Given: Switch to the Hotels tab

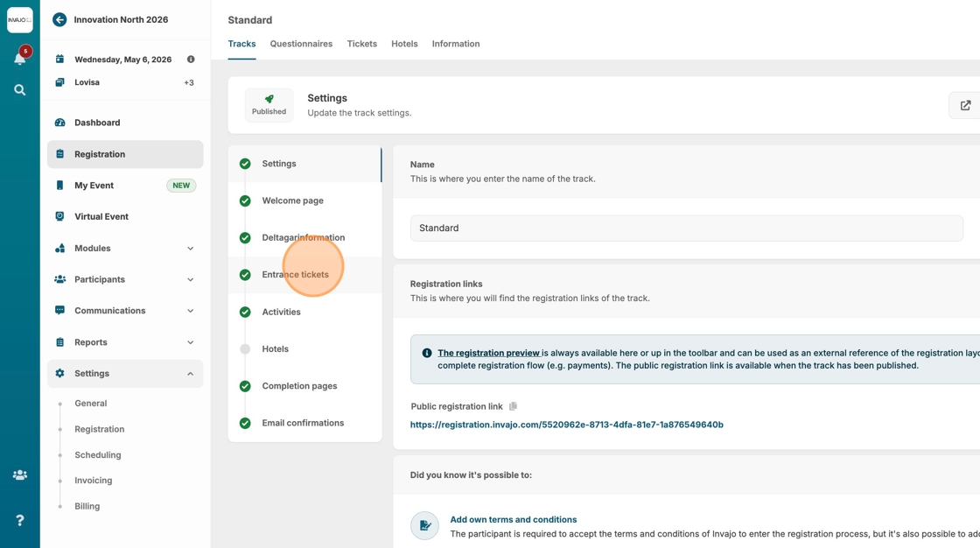Looking at the screenshot, I should (404, 44).
